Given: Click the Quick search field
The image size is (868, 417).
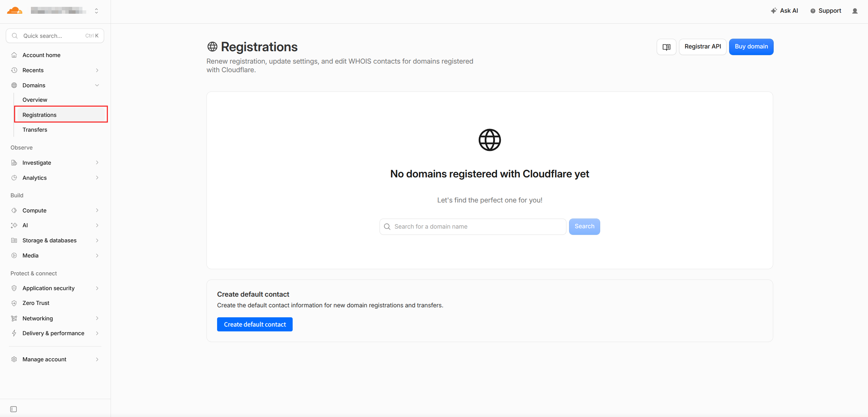Looking at the screenshot, I should coord(55,36).
